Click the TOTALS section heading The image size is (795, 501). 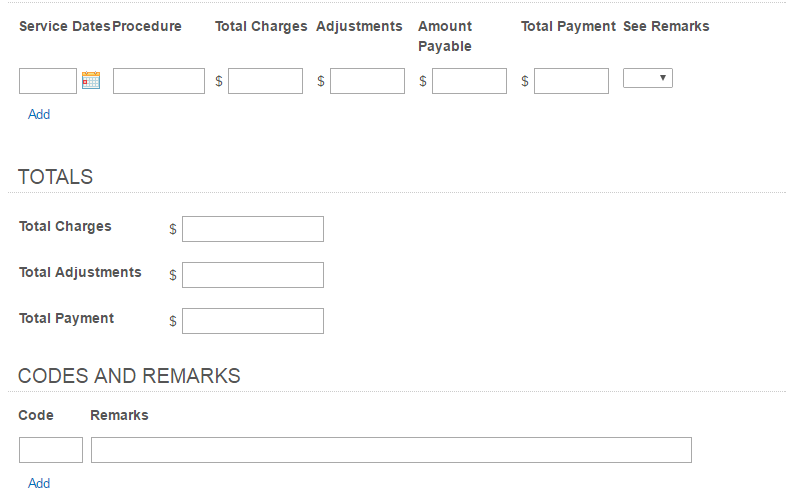55,177
